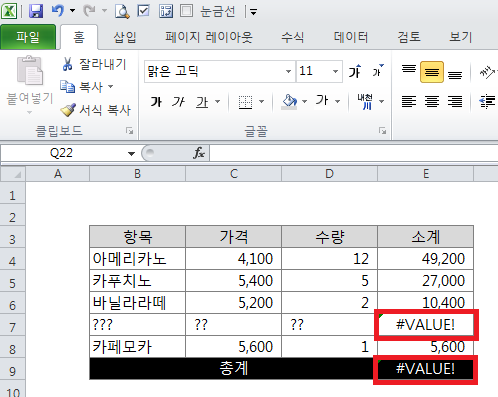498x397 pixels.
Task: Select the 총계 total label cell
Action: [234, 368]
